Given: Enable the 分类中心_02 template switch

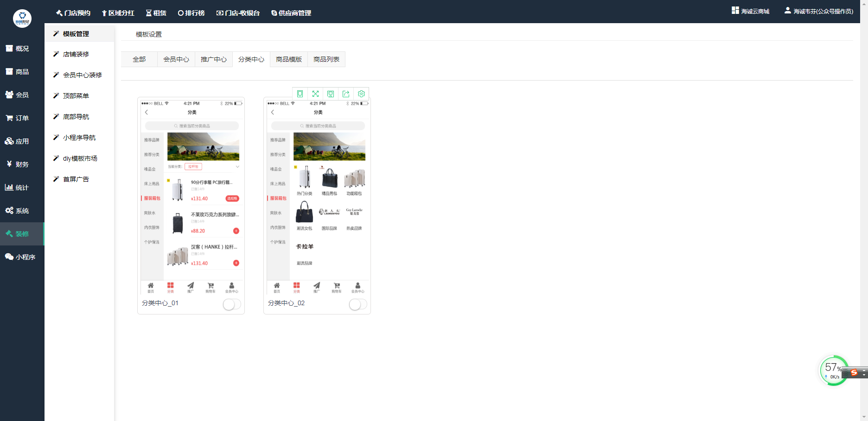Looking at the screenshot, I should [358, 304].
